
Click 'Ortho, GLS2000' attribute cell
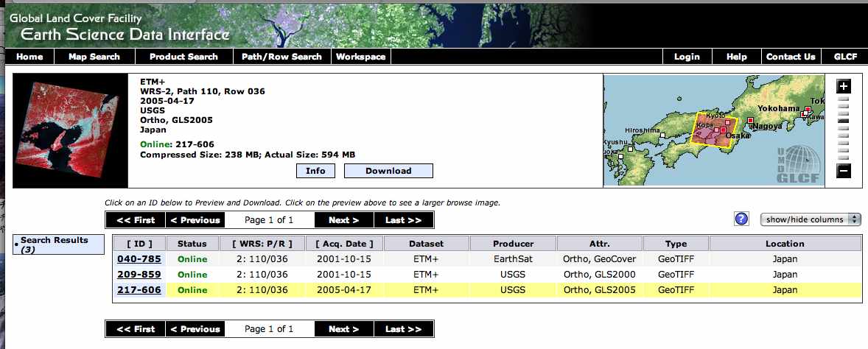click(600, 275)
